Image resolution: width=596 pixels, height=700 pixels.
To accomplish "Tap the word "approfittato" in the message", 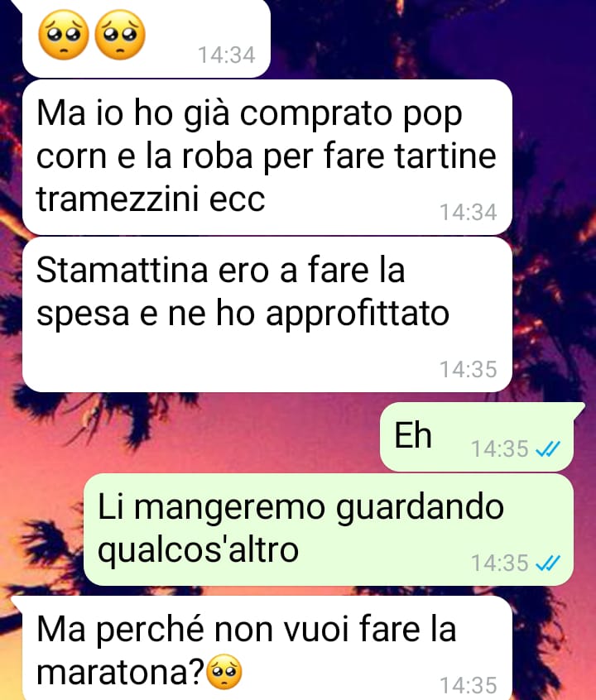I will (358, 314).
